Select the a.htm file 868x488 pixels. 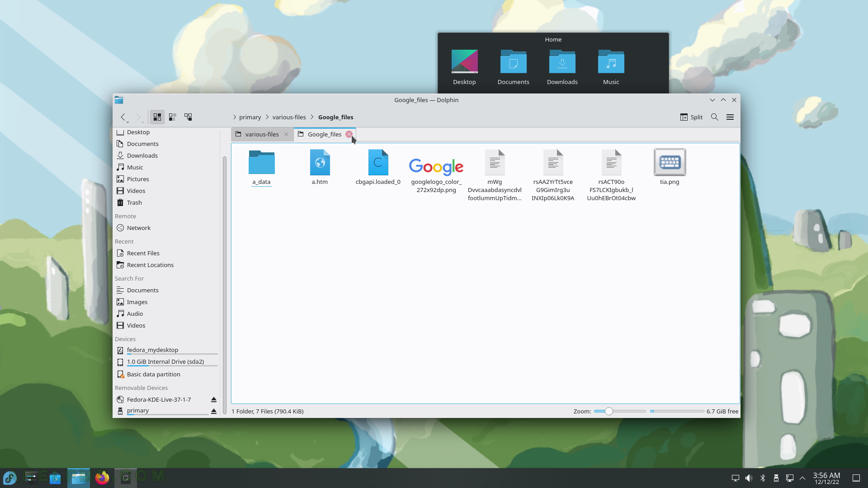tap(320, 167)
